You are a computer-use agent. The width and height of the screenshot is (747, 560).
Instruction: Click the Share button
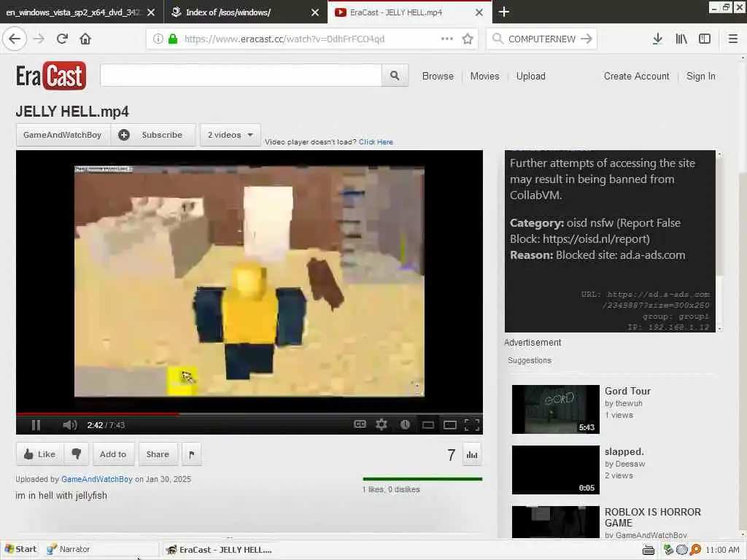pos(158,454)
